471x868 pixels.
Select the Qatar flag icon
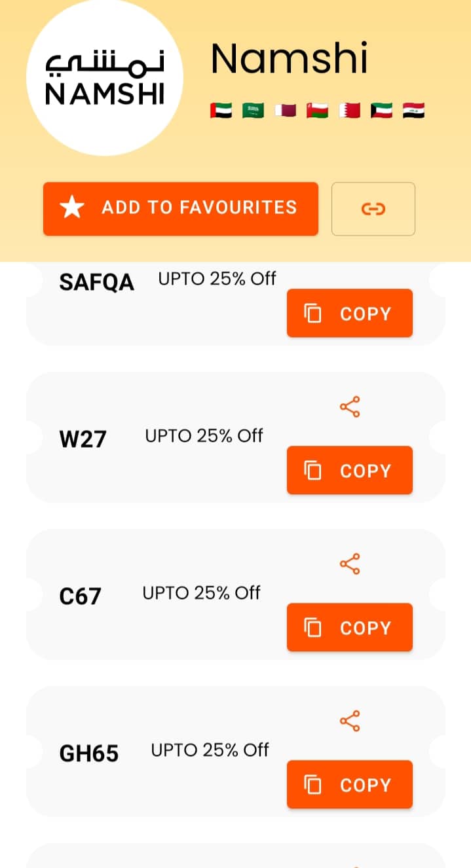(285, 111)
